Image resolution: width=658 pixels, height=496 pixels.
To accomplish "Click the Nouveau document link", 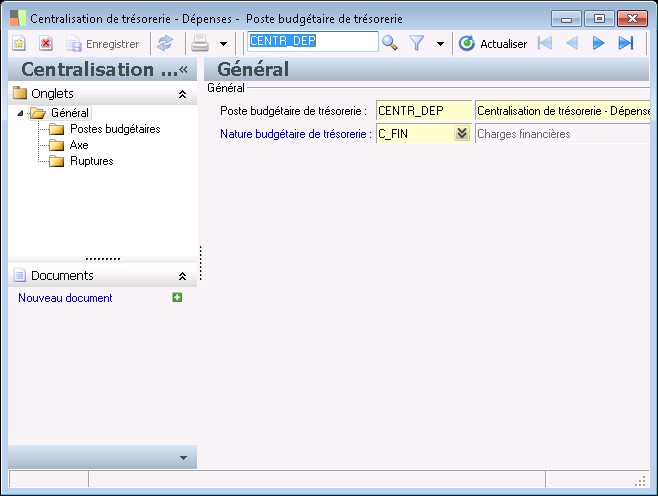I will 65,298.
